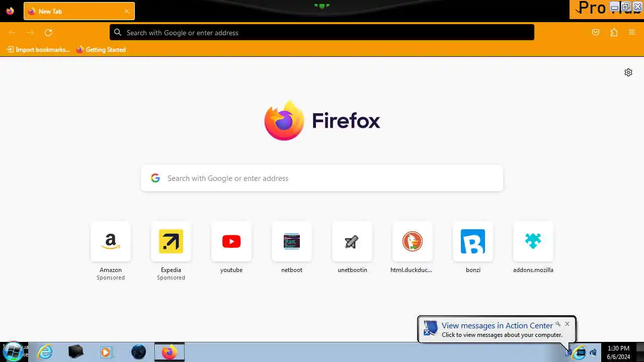644x362 pixels.
Task: Close the Action Center balloon
Action: click(x=567, y=324)
